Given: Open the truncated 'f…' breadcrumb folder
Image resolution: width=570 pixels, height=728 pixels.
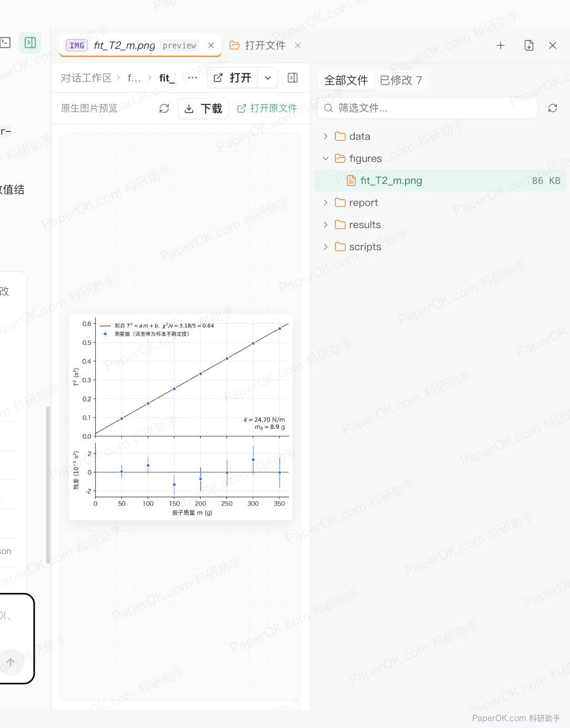Looking at the screenshot, I should (134, 78).
